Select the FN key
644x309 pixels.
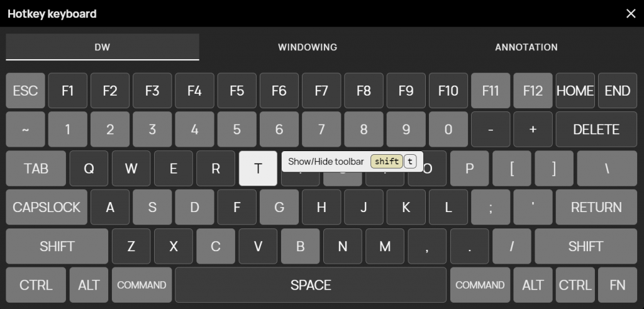pyautogui.click(x=618, y=284)
